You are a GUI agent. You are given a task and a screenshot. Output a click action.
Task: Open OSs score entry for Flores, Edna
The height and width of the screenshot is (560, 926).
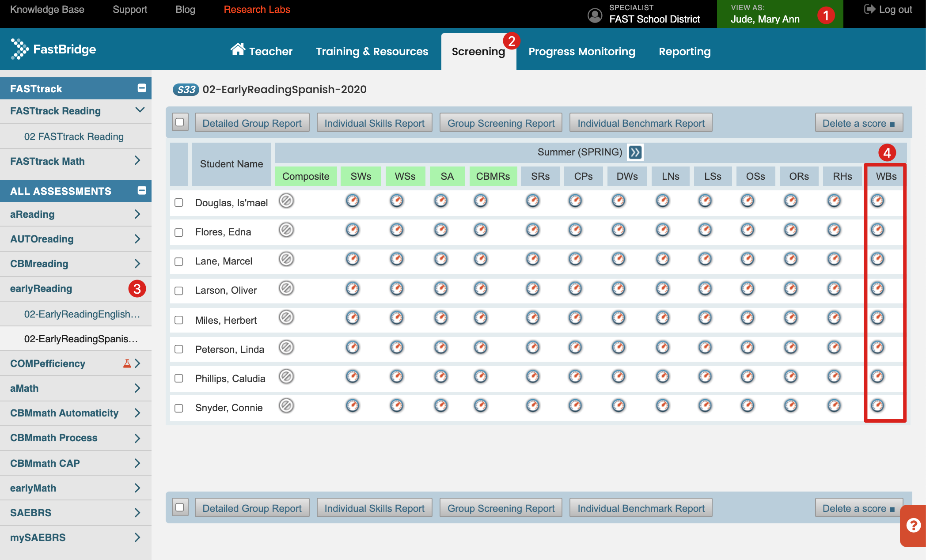[748, 230]
